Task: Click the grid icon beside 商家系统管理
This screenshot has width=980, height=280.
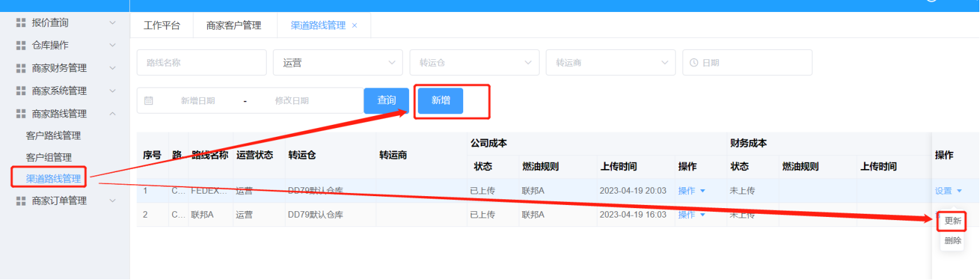Action: tap(21, 91)
